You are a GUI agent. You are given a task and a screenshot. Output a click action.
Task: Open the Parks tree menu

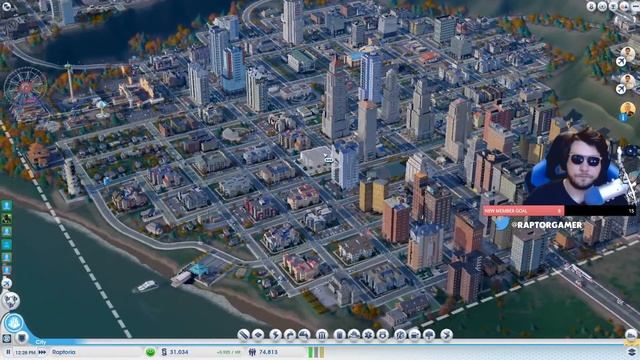point(429,335)
